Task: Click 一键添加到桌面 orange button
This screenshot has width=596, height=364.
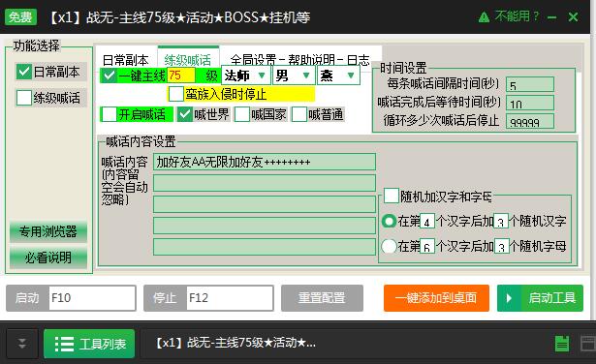Action: [436, 298]
